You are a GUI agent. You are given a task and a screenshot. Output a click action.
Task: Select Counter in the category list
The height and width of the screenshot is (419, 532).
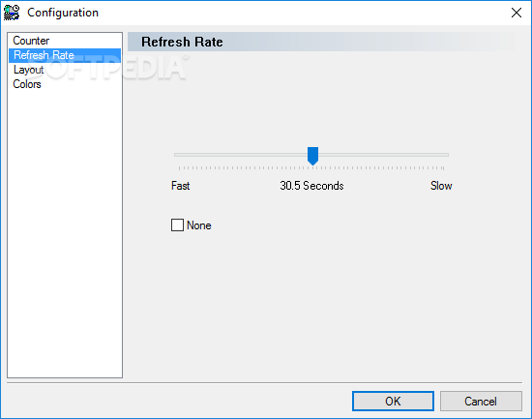(31, 41)
